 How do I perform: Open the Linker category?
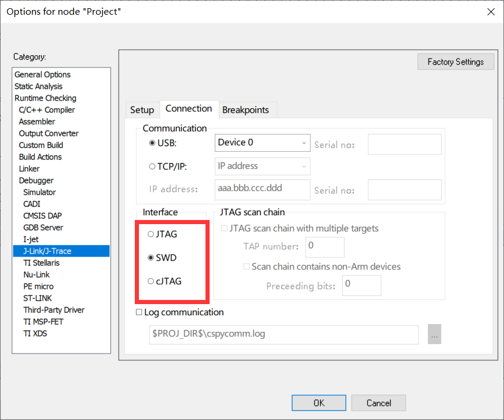click(29, 169)
